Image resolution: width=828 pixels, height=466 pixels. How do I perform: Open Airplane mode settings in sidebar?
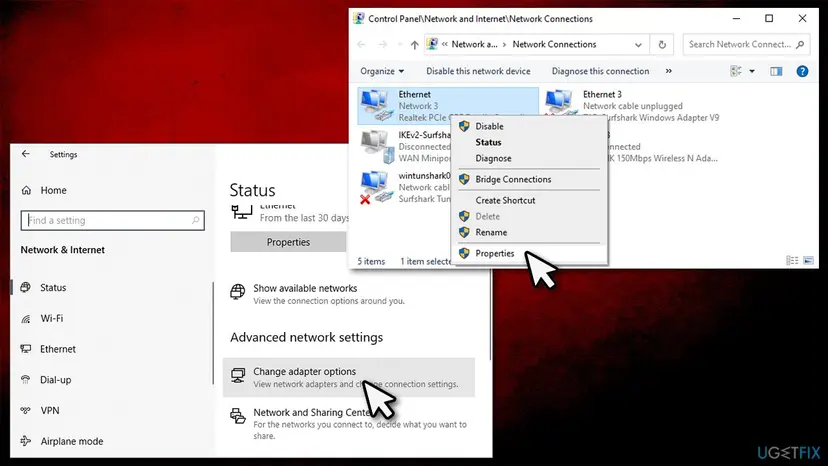coord(71,441)
